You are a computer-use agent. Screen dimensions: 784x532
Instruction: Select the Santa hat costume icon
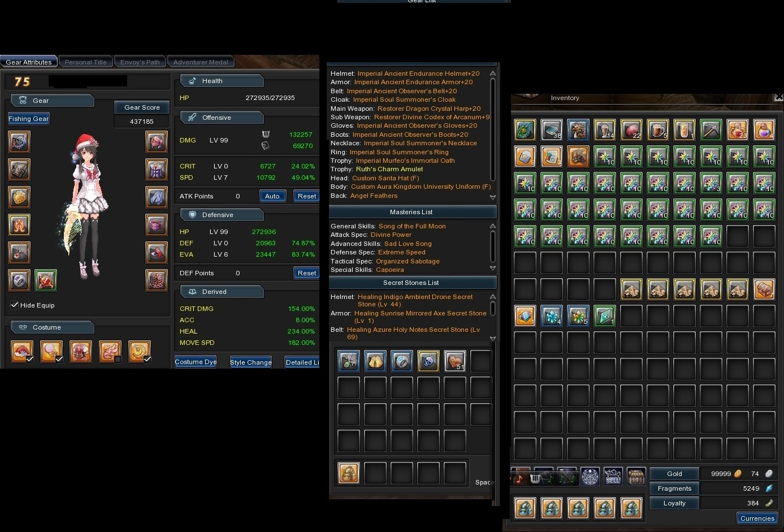pos(22,351)
